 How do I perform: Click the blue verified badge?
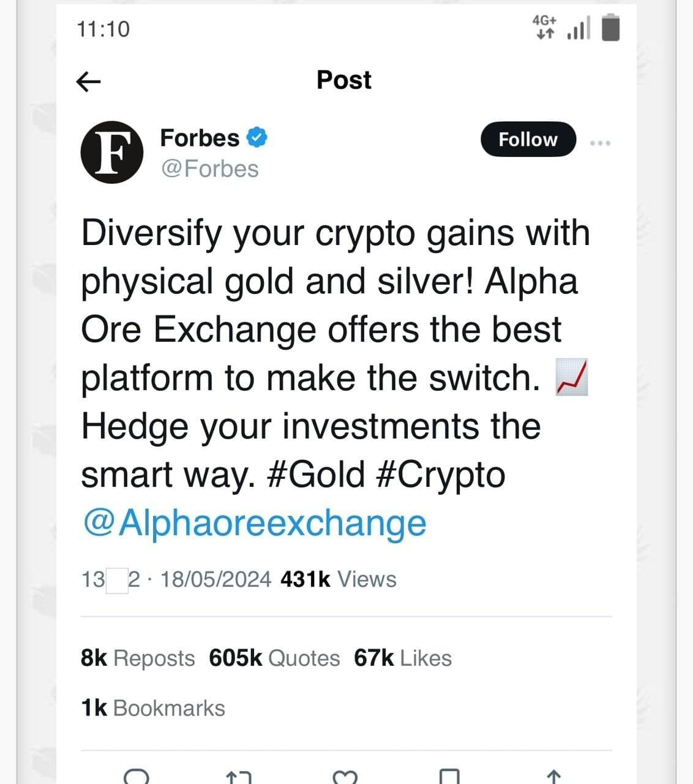[257, 138]
